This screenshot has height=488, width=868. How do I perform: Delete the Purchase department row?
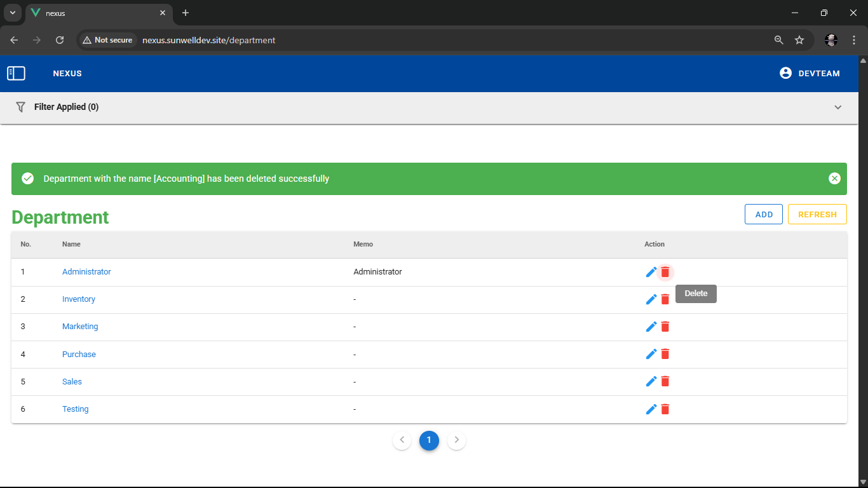(x=665, y=354)
